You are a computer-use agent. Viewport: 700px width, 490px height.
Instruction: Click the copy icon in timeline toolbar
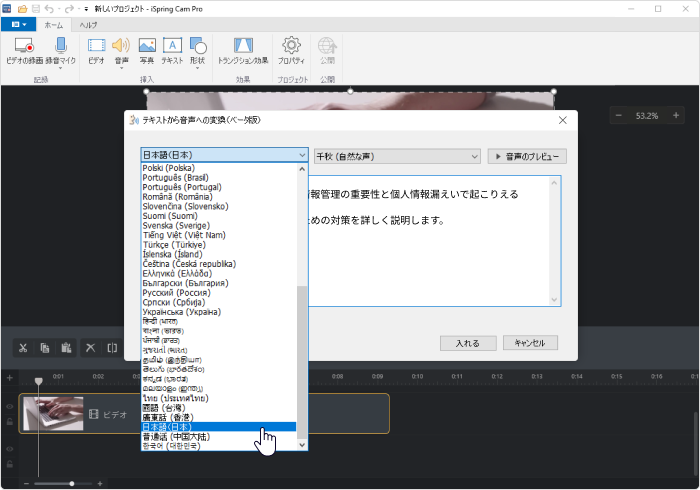coord(45,348)
